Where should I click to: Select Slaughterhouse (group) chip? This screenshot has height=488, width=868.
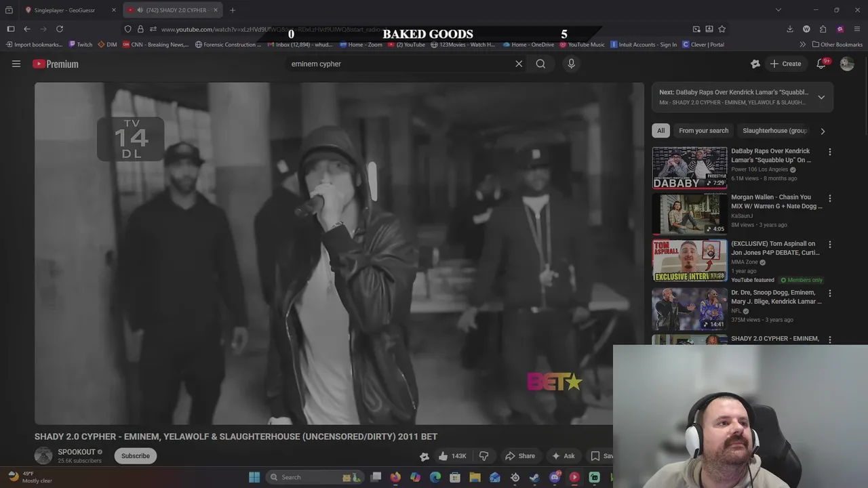click(774, 131)
